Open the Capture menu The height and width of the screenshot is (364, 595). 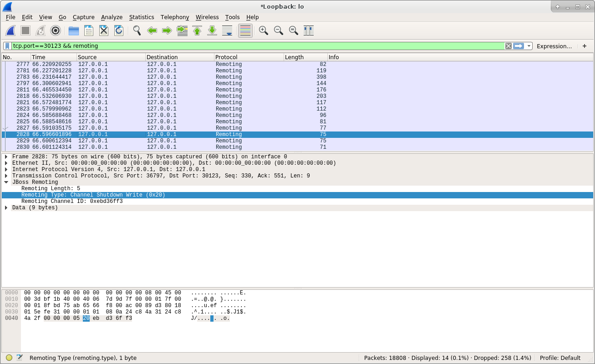(84, 17)
